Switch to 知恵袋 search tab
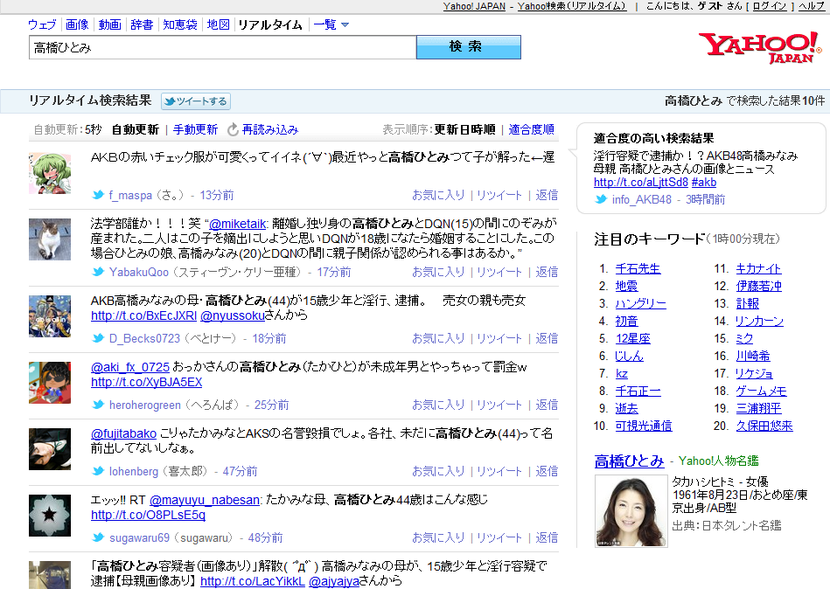Screen dimensions: 830x589 pos(180,25)
